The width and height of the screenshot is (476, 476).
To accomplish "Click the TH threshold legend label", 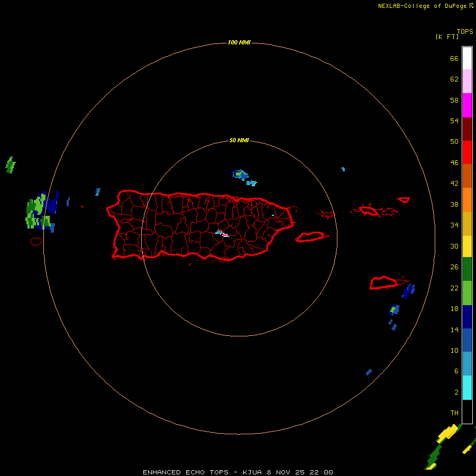I will (454, 413).
